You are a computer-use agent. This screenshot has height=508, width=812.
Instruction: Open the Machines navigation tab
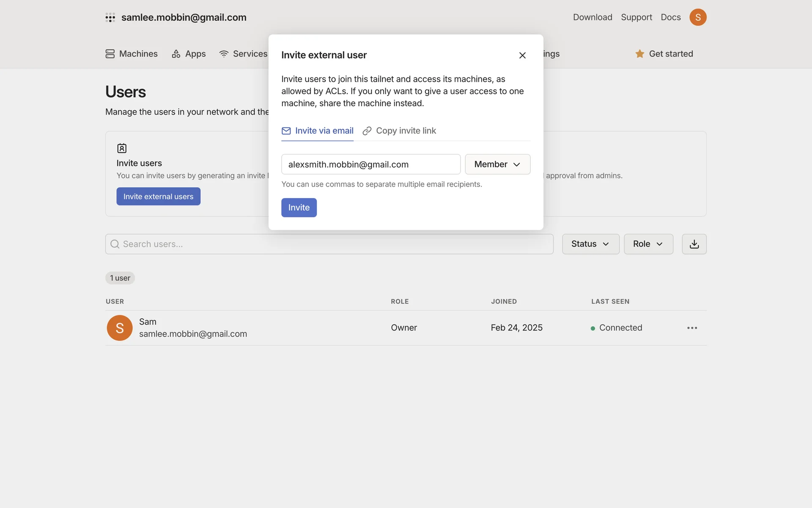[132, 54]
